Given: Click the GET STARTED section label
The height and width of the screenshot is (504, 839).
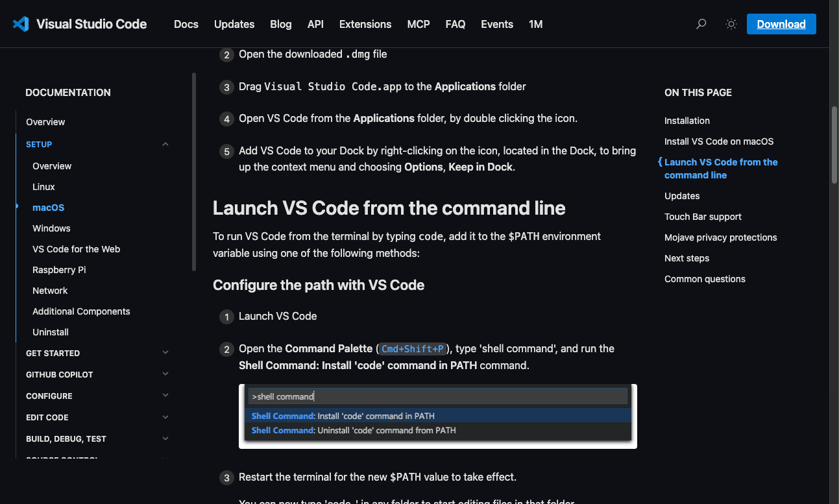Looking at the screenshot, I should pyautogui.click(x=53, y=353).
